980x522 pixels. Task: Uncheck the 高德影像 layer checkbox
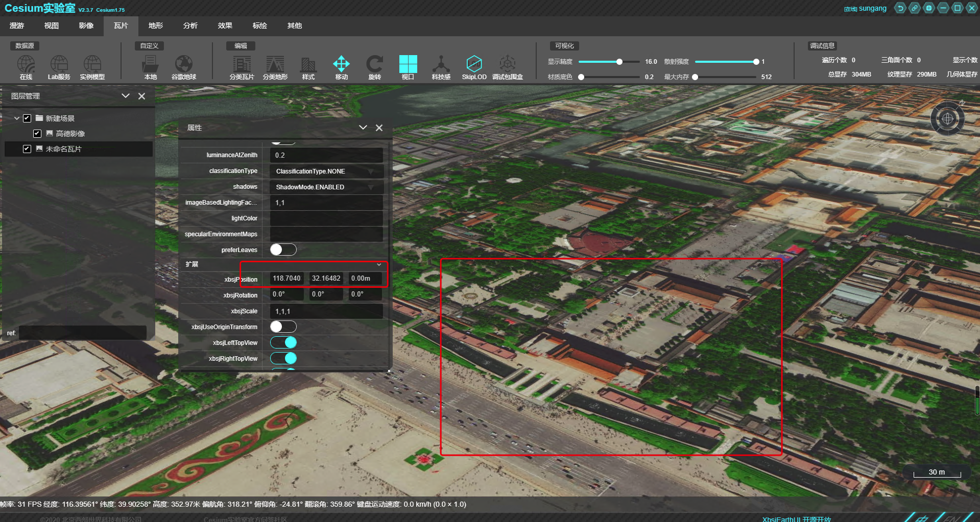pyautogui.click(x=37, y=134)
